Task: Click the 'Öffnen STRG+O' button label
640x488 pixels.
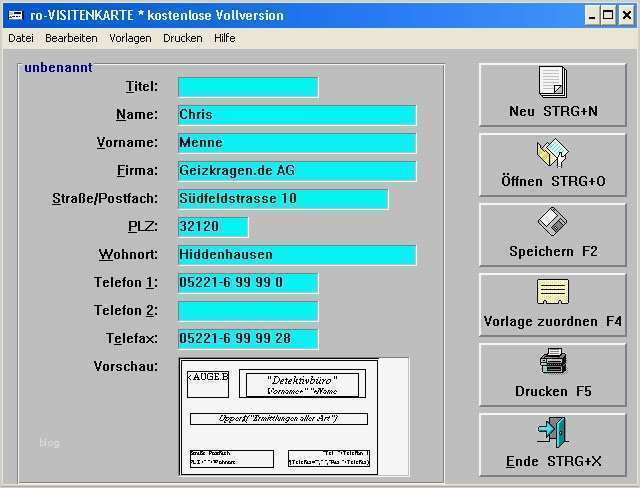Action: (x=553, y=181)
